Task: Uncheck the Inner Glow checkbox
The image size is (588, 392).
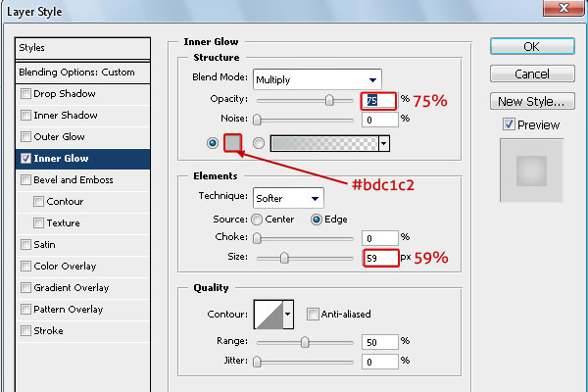Action: point(25,159)
